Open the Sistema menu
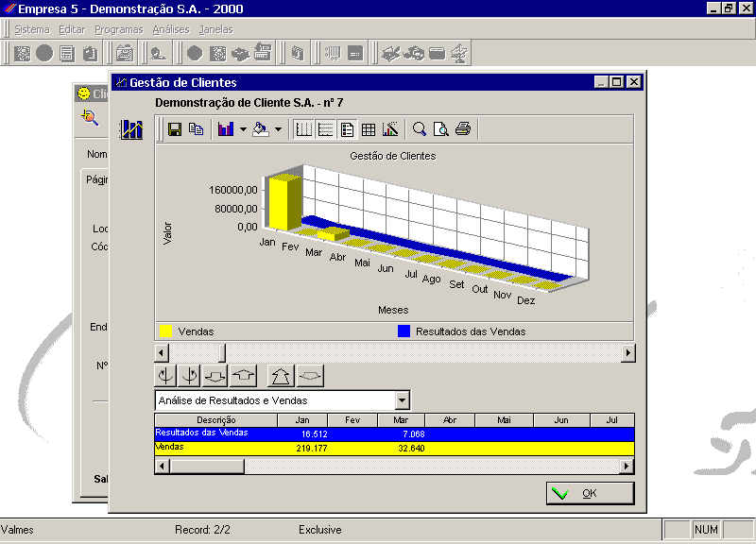Image resolution: width=756 pixels, height=544 pixels. [32, 30]
